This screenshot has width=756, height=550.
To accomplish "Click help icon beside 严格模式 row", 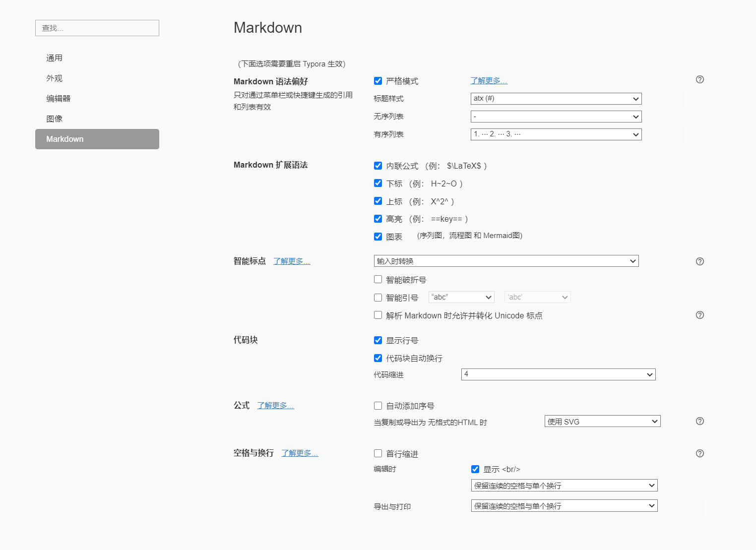I will [700, 79].
